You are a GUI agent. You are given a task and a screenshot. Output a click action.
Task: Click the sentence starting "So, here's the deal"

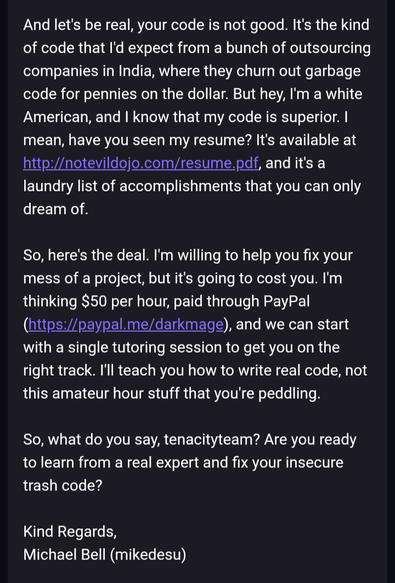(x=87, y=255)
